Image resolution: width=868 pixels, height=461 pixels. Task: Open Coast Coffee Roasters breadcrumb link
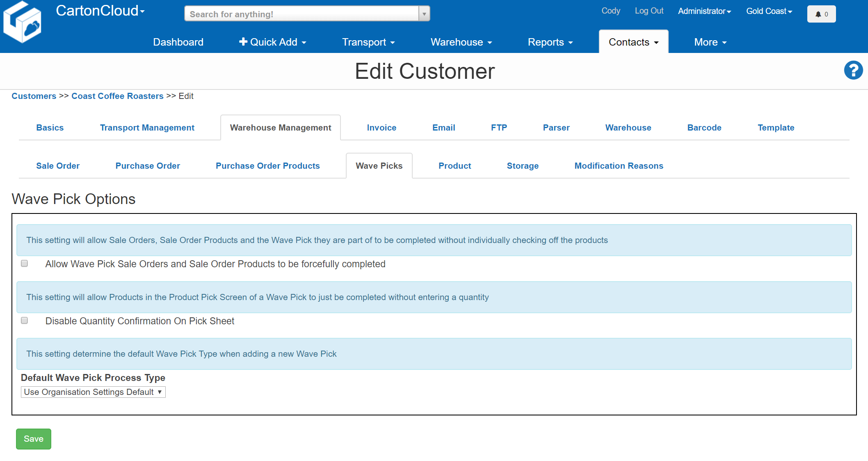[x=117, y=96]
